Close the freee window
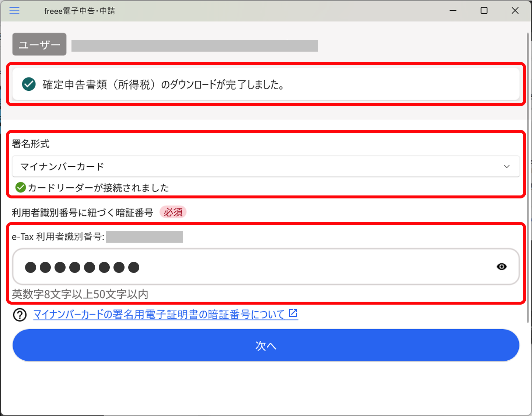532x416 pixels. [x=515, y=11]
